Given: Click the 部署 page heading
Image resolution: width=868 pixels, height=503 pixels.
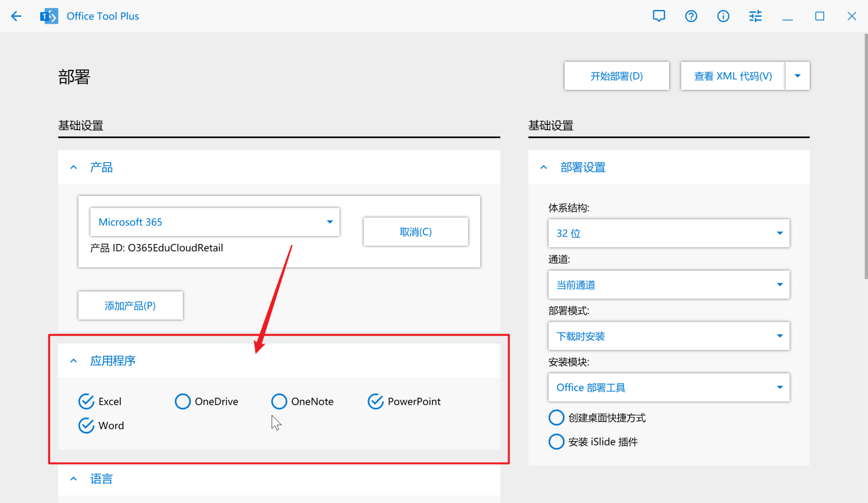Looking at the screenshot, I should (x=74, y=77).
